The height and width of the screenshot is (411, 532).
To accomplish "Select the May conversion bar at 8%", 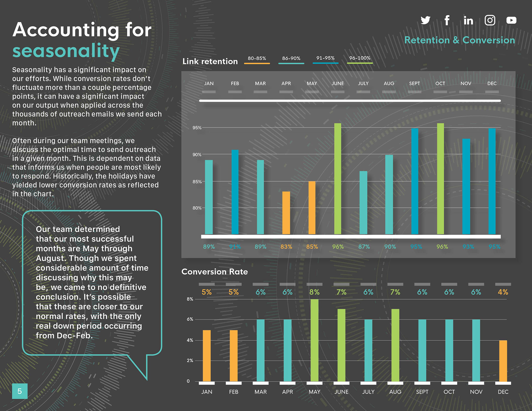I will [x=314, y=340].
